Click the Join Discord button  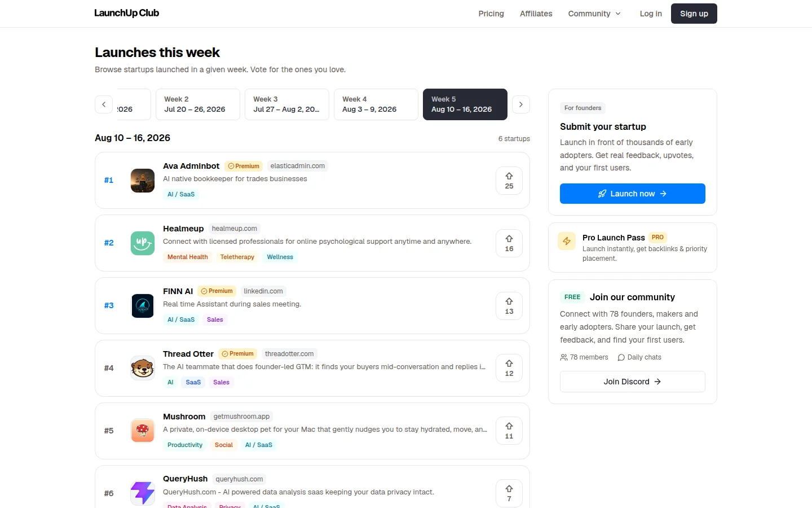point(633,382)
